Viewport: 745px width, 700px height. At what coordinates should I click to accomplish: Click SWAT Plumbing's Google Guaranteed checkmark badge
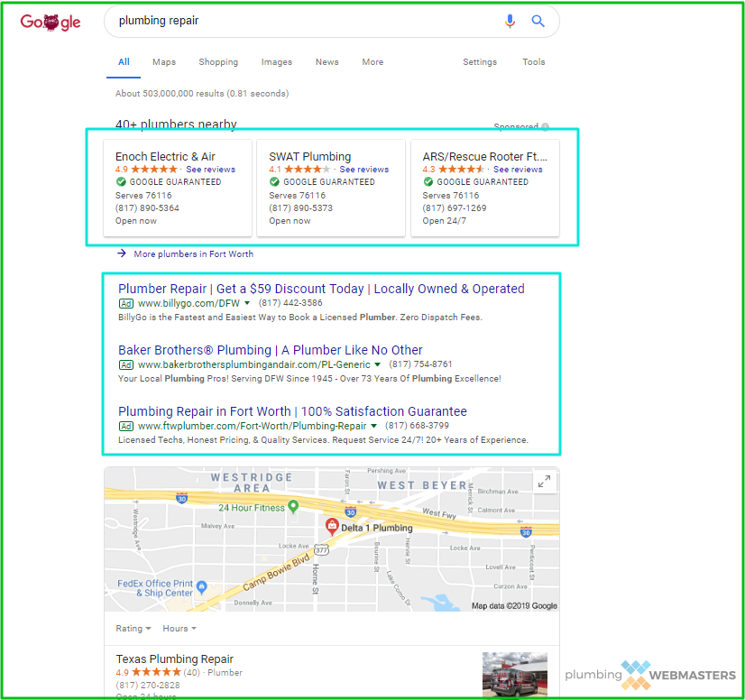[274, 181]
